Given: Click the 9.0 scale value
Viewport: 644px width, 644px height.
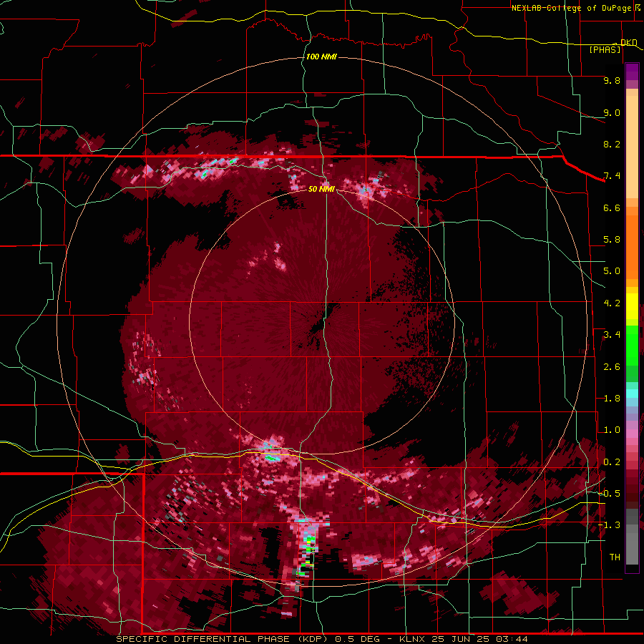Looking at the screenshot, I should click(x=612, y=112).
